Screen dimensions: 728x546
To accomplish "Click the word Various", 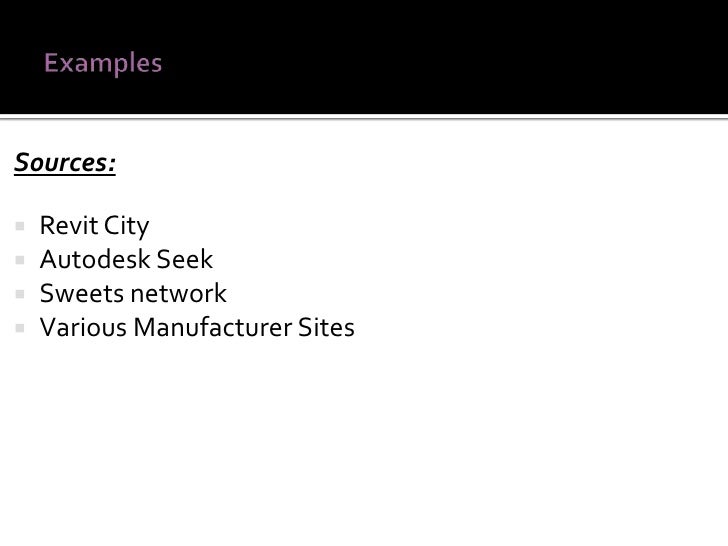I will [84, 327].
